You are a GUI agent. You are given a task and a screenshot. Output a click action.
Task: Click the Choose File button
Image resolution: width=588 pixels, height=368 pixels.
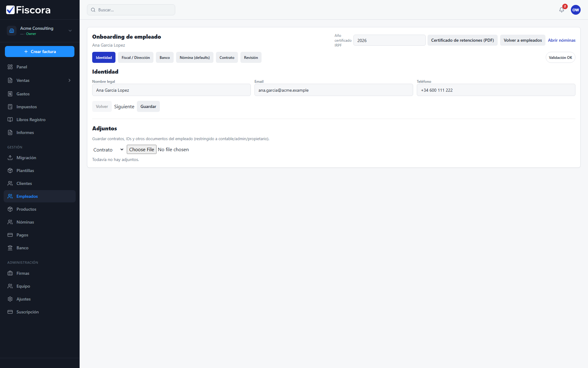coord(141,149)
